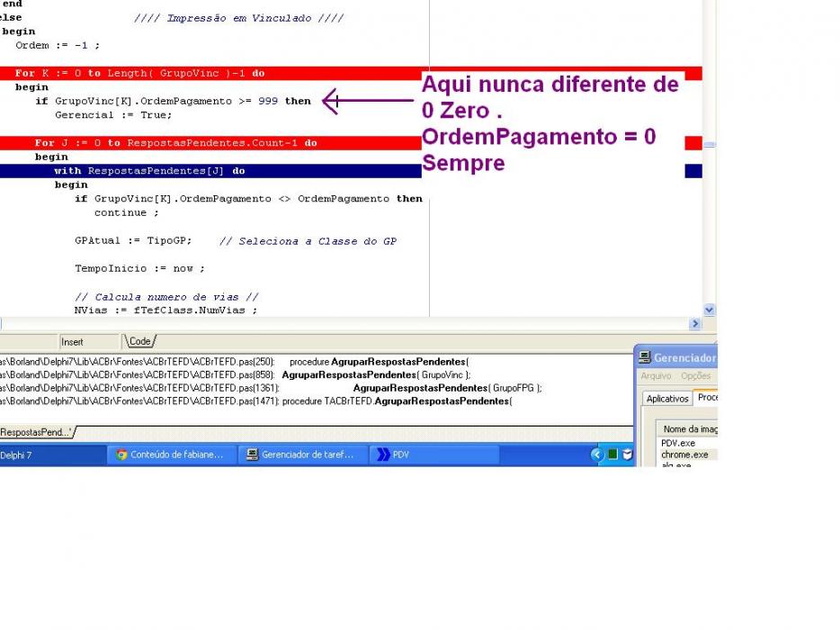This screenshot has width=840, height=630.
Task: Click the "NVias := fTefClass.NumVias ;" line
Action: [x=165, y=310]
